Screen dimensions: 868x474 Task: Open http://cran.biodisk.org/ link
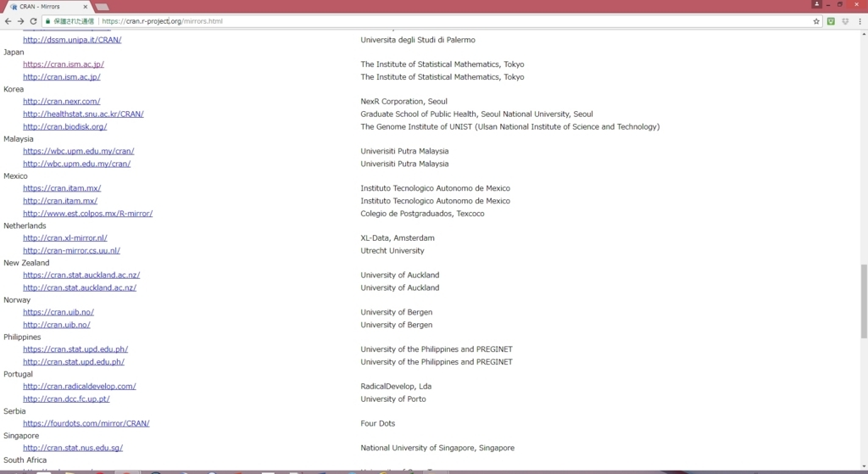64,127
